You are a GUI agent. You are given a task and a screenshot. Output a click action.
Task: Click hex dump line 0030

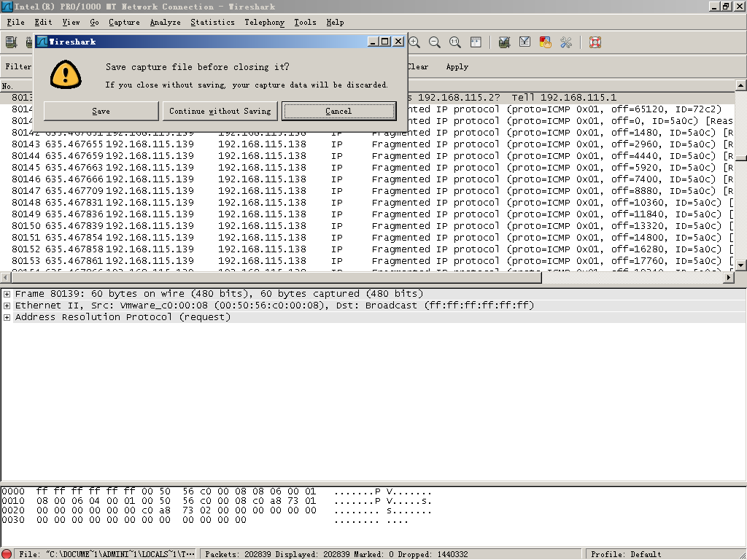pos(205,521)
